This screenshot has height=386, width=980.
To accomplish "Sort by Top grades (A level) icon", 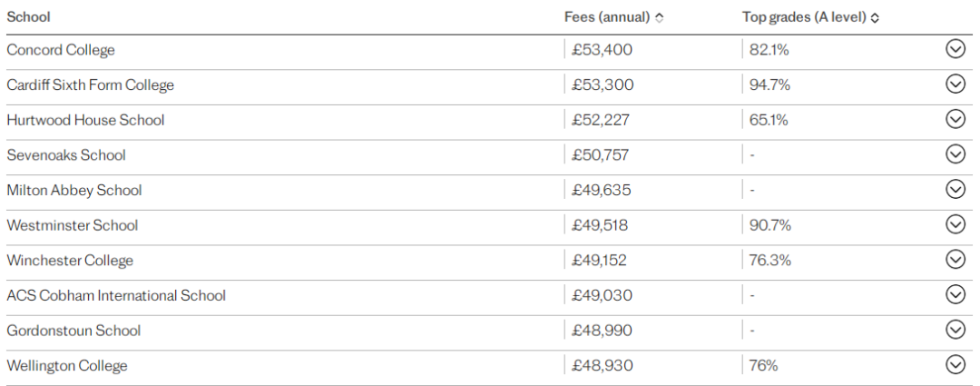I will pyautogui.click(x=875, y=18).
